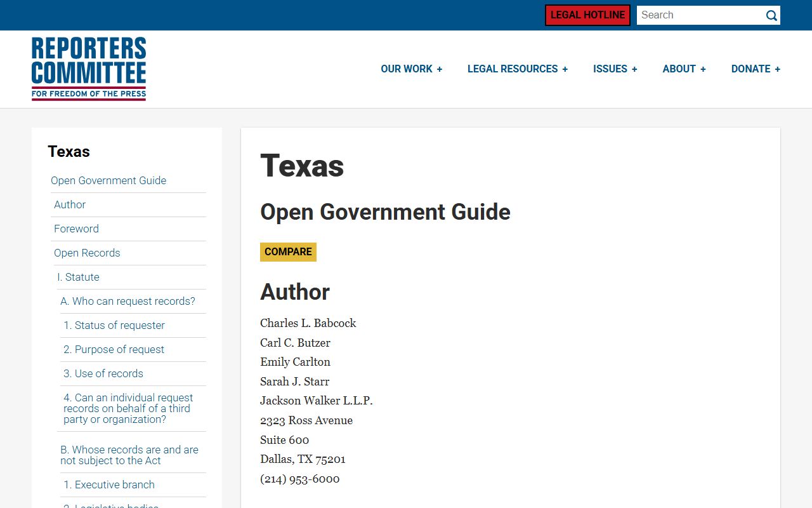Screen dimensions: 812x508
Task: Focus the Search input field
Action: click(x=700, y=15)
